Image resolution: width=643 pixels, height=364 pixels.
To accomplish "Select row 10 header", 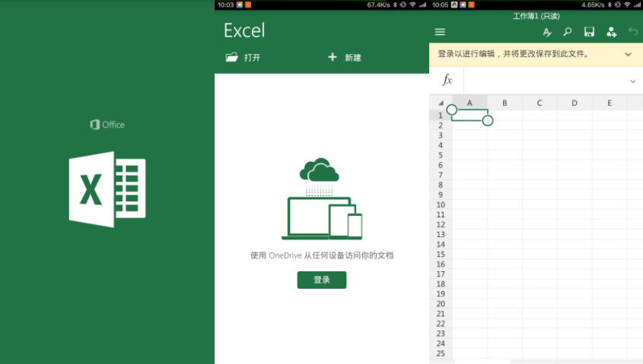I will [x=441, y=204].
